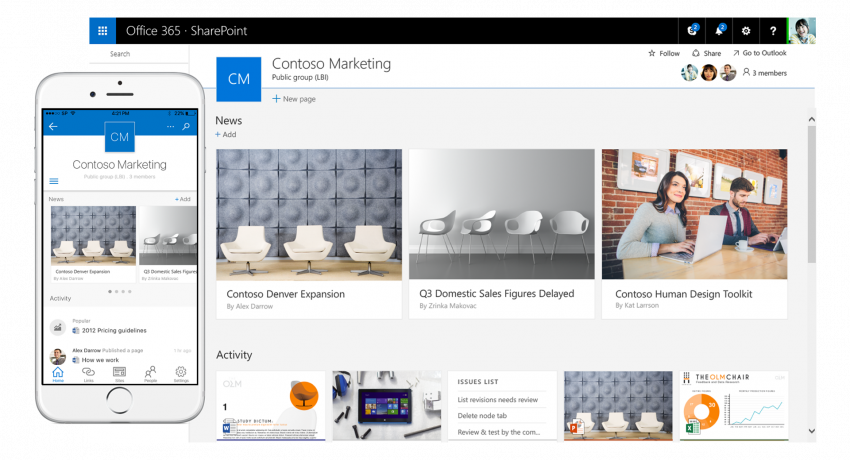The width and height of the screenshot is (850, 460).
Task: Open Contoso Denver Expansion news image
Action: [x=309, y=215]
